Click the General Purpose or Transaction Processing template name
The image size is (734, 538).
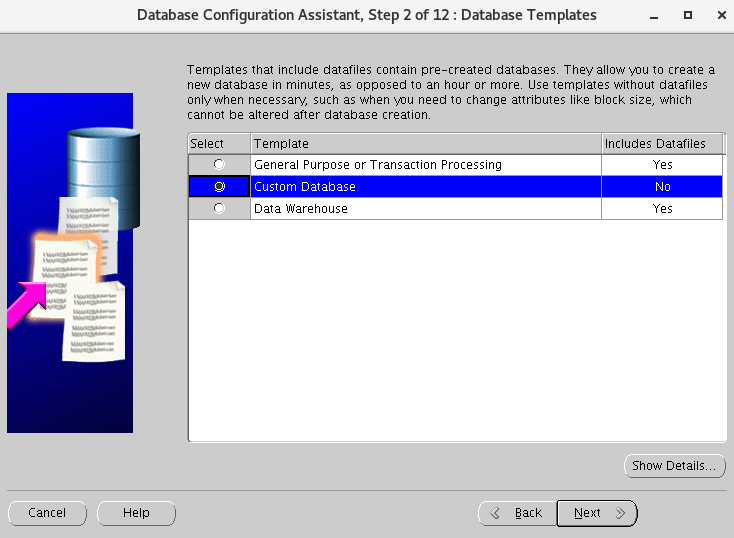tap(377, 164)
